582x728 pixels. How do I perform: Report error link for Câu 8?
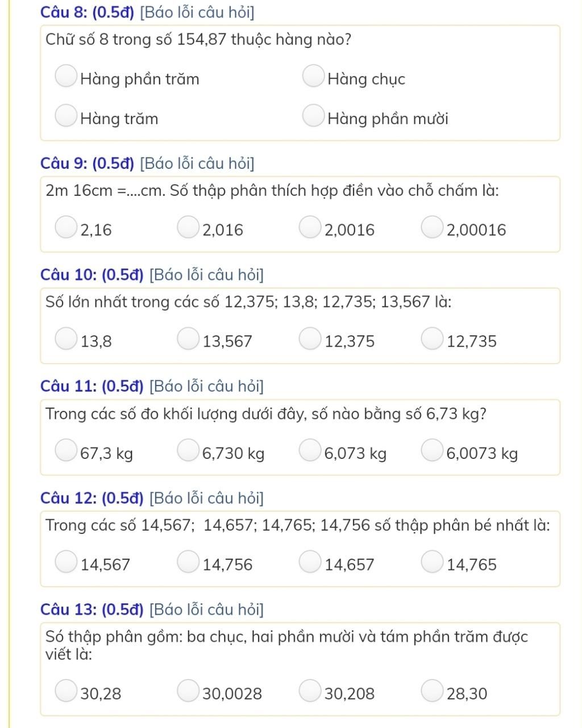(197, 12)
